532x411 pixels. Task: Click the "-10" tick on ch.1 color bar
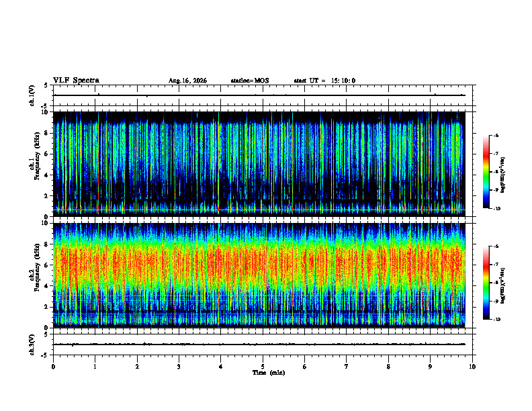coord(496,209)
